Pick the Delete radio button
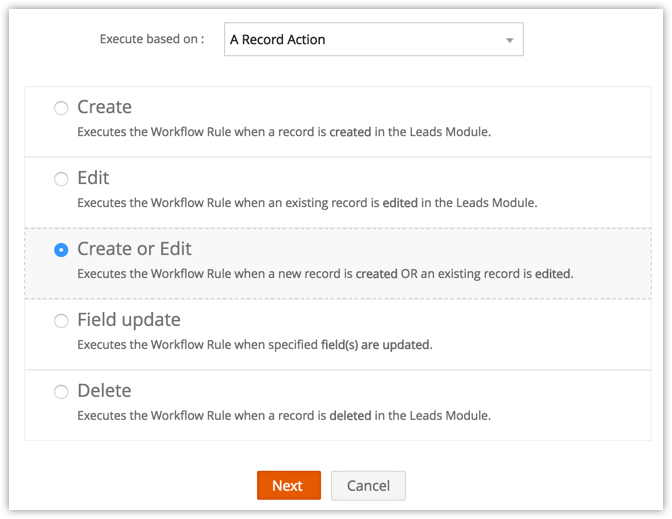 (62, 392)
